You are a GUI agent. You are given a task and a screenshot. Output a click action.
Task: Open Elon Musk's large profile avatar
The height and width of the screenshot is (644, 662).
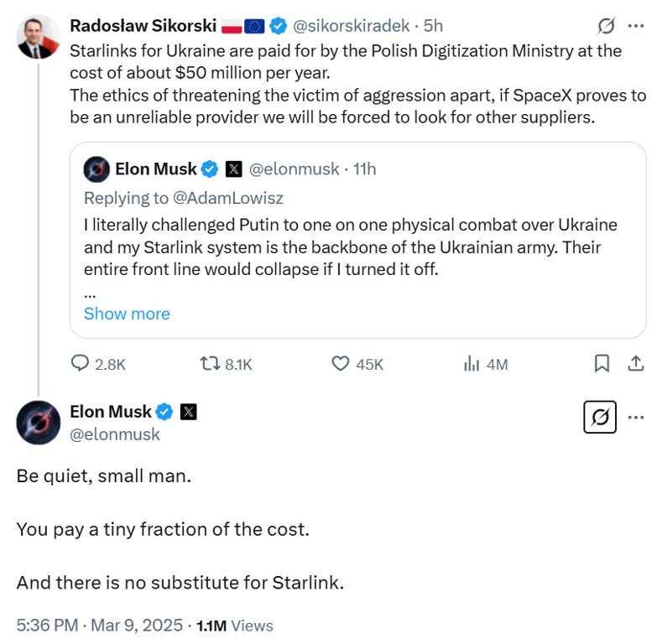38,422
